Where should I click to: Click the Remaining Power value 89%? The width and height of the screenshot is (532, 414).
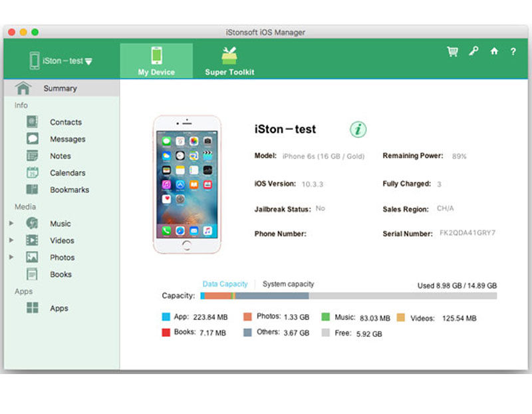click(x=460, y=156)
